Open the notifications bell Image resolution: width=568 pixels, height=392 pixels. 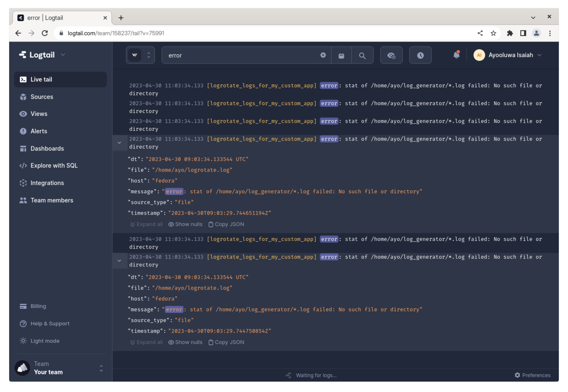pos(456,55)
